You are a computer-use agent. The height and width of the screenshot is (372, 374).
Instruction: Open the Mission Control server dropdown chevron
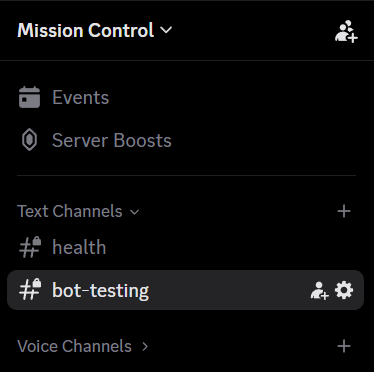pos(166,30)
